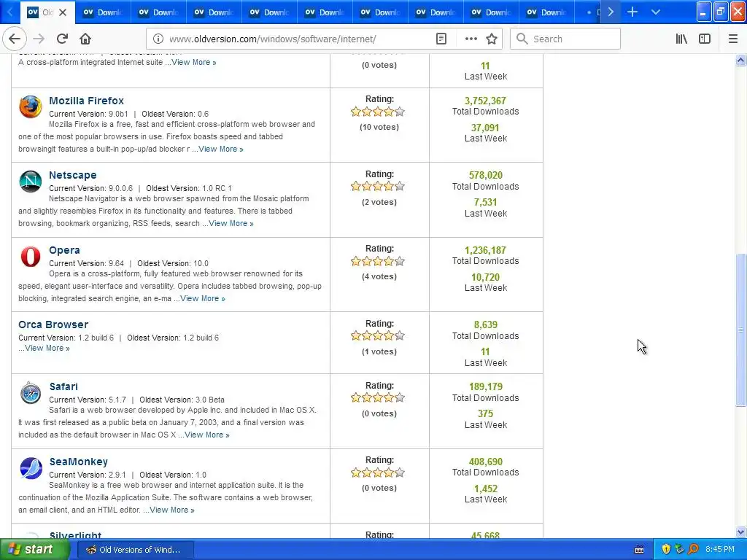
Task: Switch to the second Downloads tab
Action: click(x=102, y=12)
